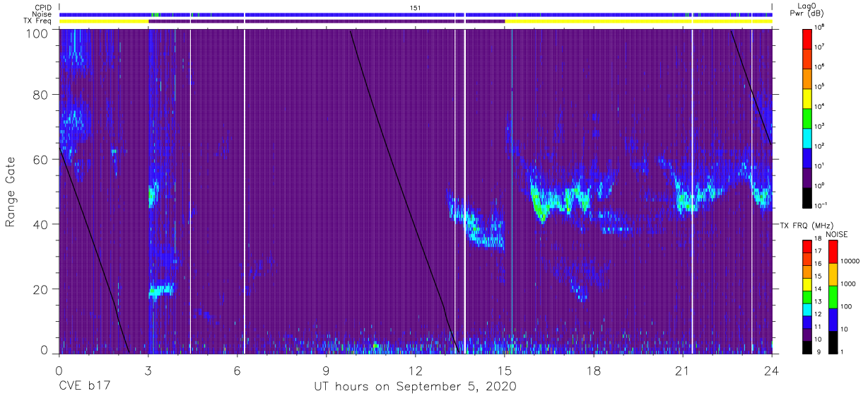Click the y-axis tick label '60'
This screenshot has height=401, width=868.
[x=40, y=159]
